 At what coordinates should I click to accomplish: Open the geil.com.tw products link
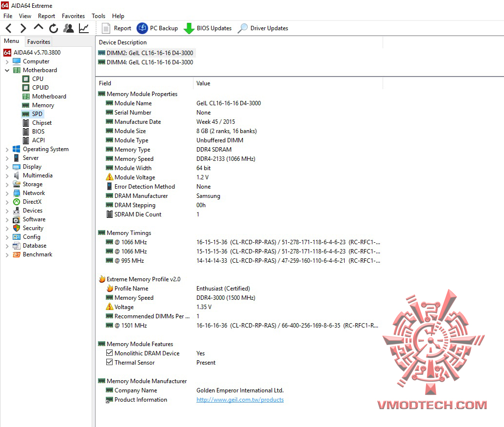click(x=240, y=400)
